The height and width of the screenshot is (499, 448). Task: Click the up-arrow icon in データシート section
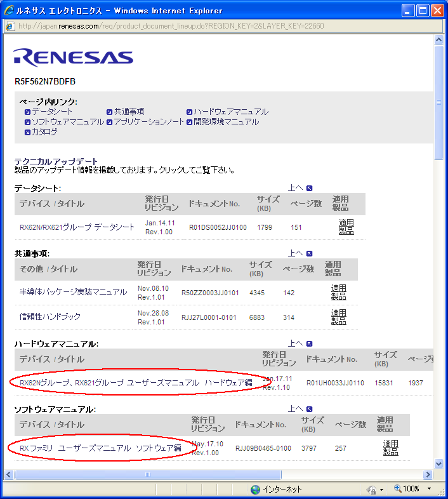click(x=309, y=188)
